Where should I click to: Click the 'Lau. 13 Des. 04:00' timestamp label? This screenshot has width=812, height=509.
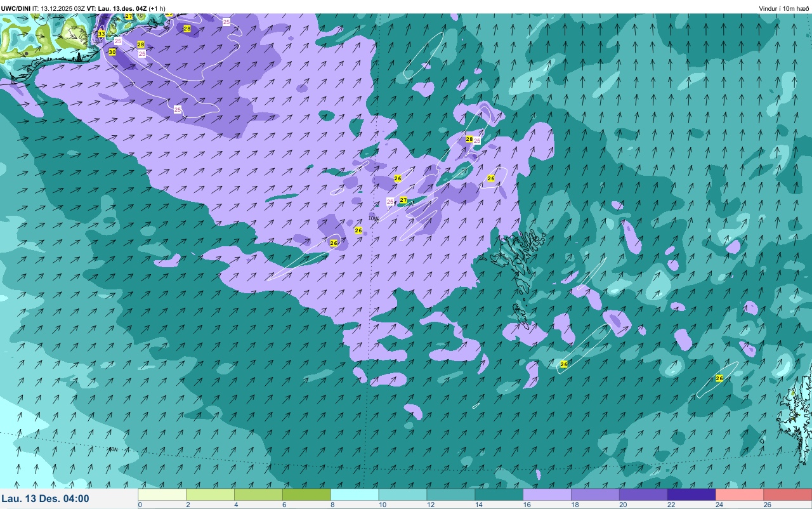45,499
